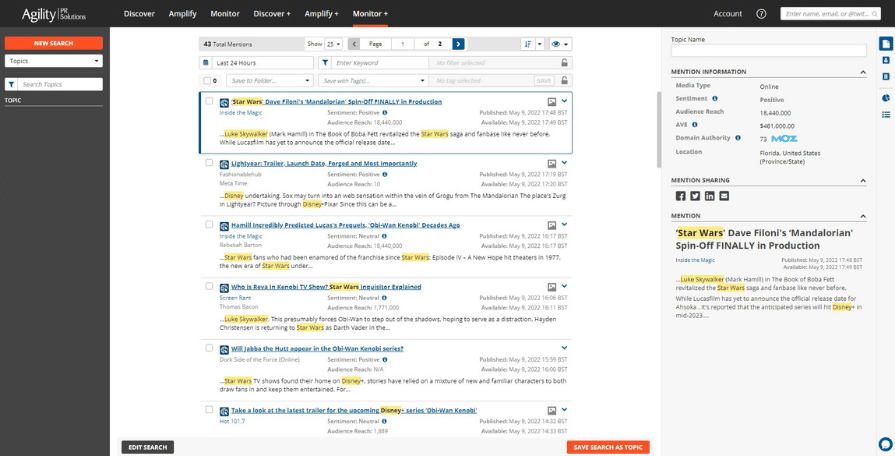The width and height of the screenshot is (895, 456).
Task: Open the Topics dropdown in left sidebar
Action: (54, 61)
